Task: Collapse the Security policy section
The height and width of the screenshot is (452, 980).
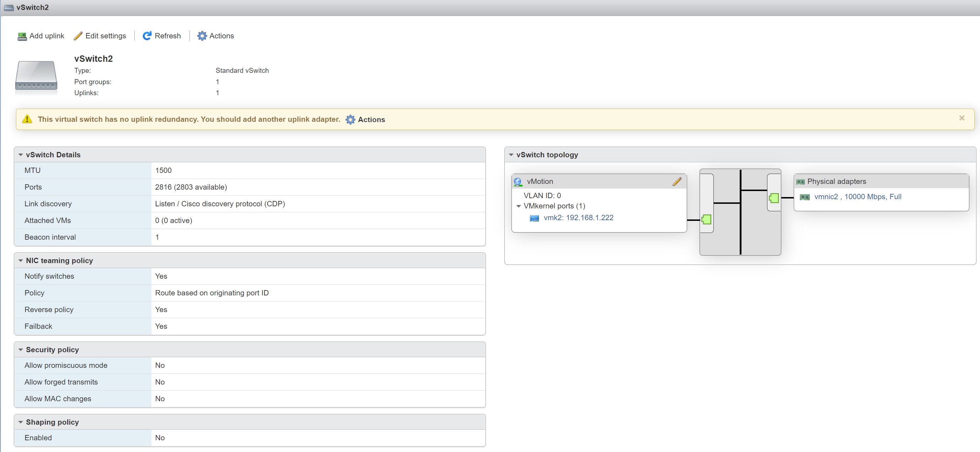Action: click(21, 350)
